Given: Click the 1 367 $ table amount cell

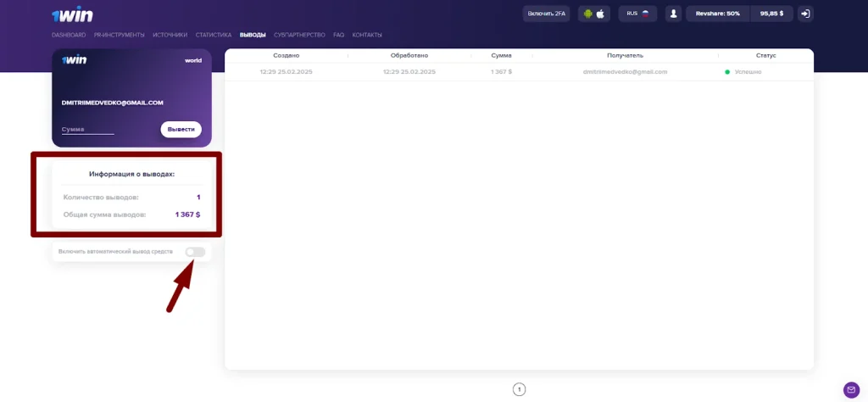Looking at the screenshot, I should pyautogui.click(x=502, y=72).
